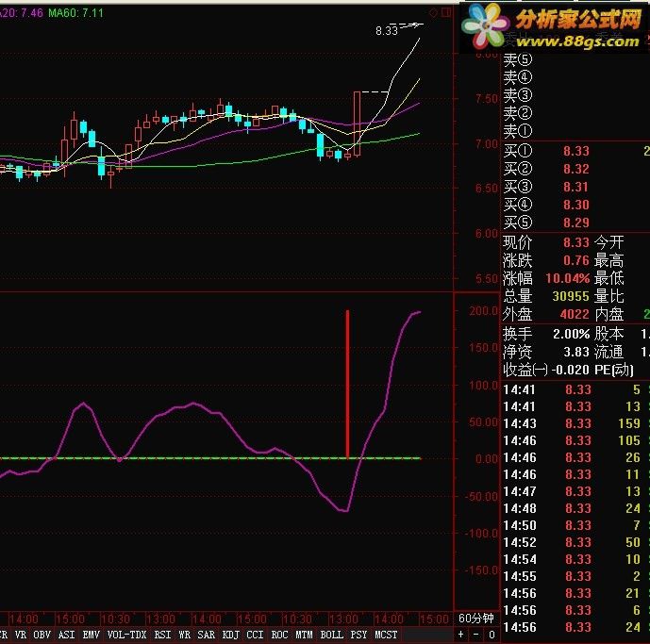The width and height of the screenshot is (650, 644).
Task: Click the 14:55 trade row
Action: tap(576, 576)
